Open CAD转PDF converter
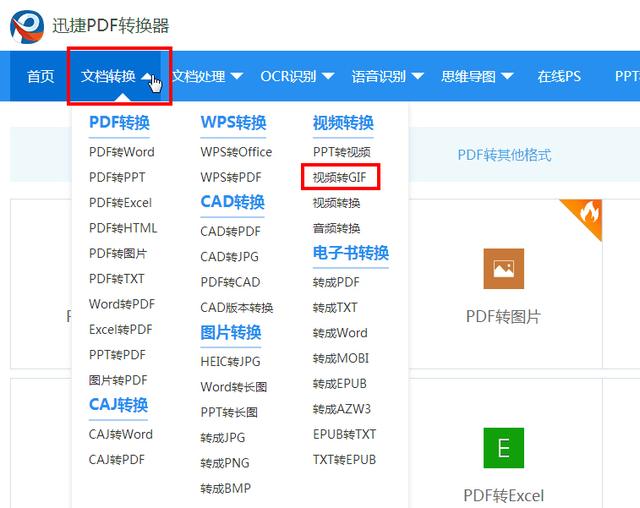Image resolution: width=640 pixels, height=508 pixels. [230, 231]
